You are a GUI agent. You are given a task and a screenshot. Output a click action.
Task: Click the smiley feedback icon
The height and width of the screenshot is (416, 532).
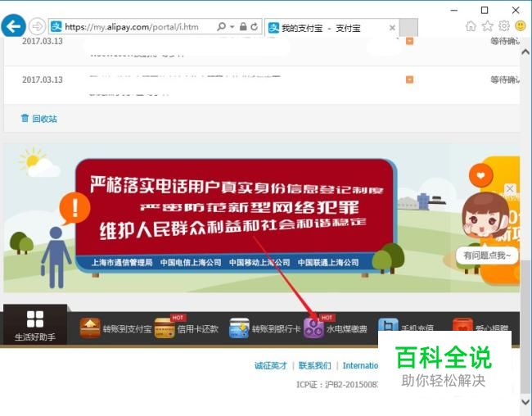pos(521,26)
